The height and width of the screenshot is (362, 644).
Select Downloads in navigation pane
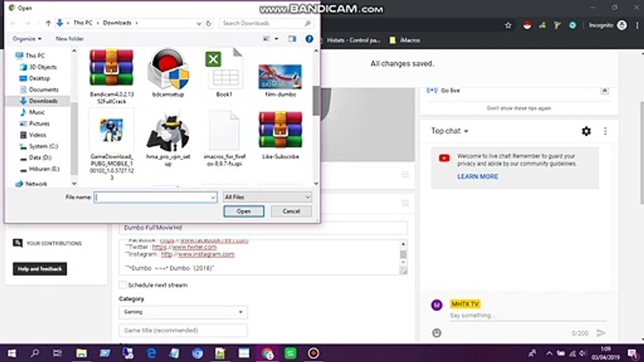pyautogui.click(x=38, y=101)
